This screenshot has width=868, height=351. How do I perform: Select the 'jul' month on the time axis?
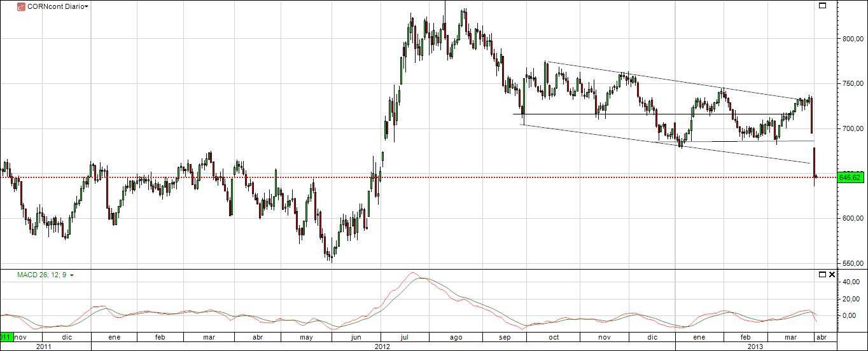[x=403, y=337]
